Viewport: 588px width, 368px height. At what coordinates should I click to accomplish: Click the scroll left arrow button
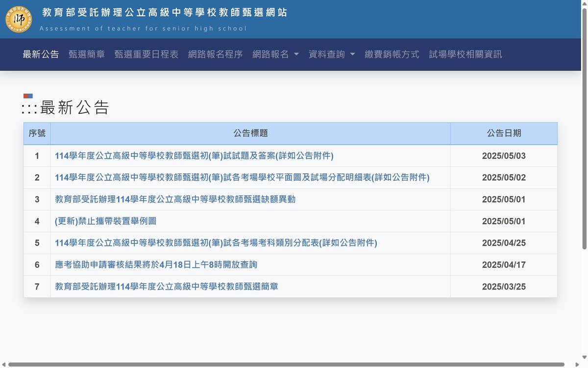pos(3,365)
